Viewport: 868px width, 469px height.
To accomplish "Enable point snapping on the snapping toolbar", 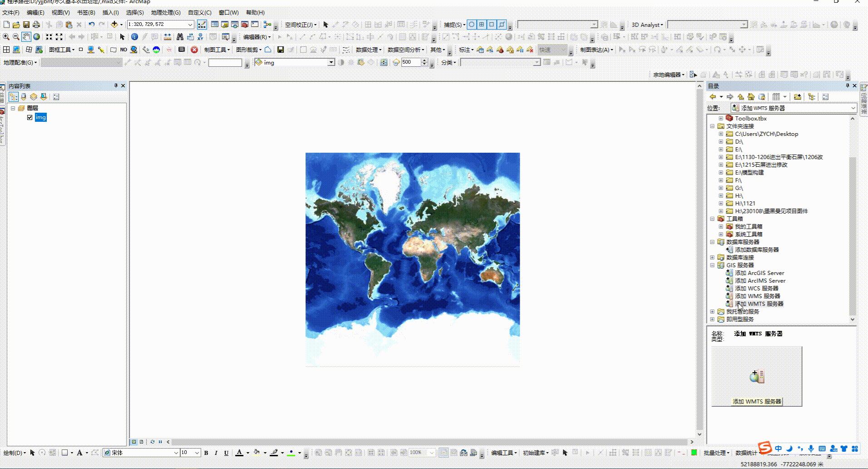I will tap(472, 25).
